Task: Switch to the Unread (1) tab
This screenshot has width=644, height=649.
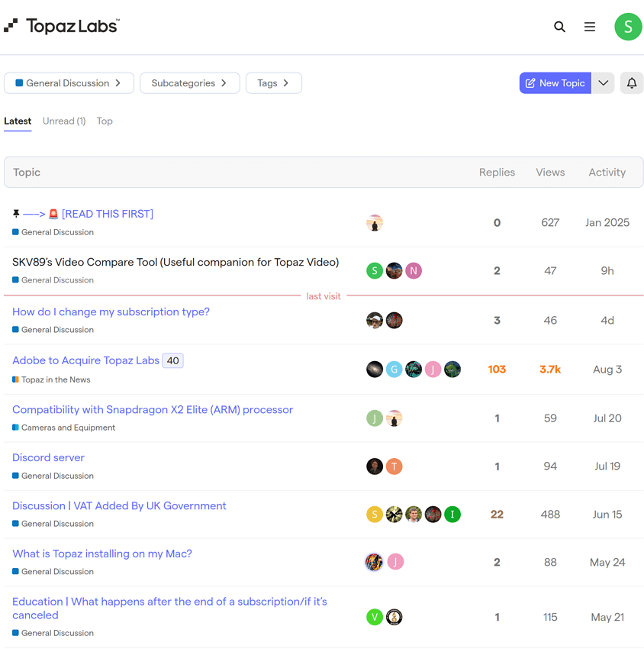Action: point(64,121)
